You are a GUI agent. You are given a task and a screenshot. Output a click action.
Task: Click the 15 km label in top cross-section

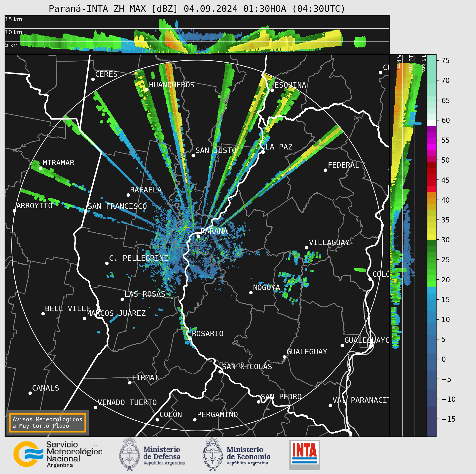14,19
